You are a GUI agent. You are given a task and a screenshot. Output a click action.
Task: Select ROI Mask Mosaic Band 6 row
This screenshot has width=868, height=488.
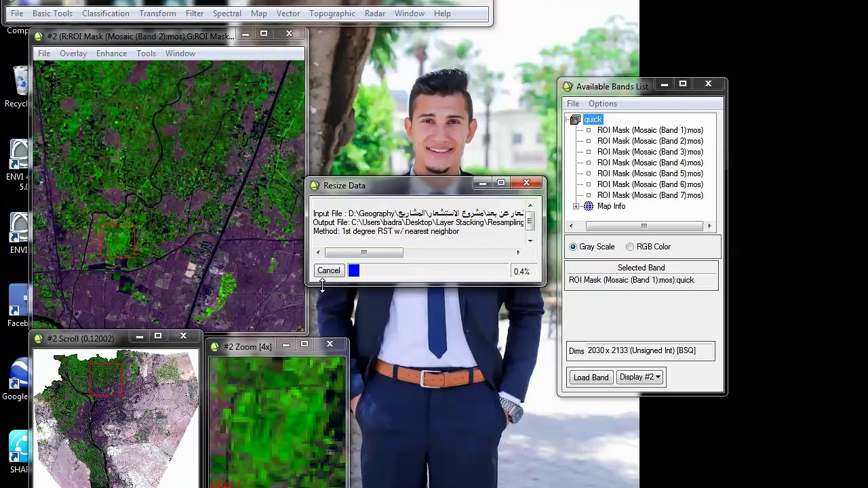(x=650, y=184)
